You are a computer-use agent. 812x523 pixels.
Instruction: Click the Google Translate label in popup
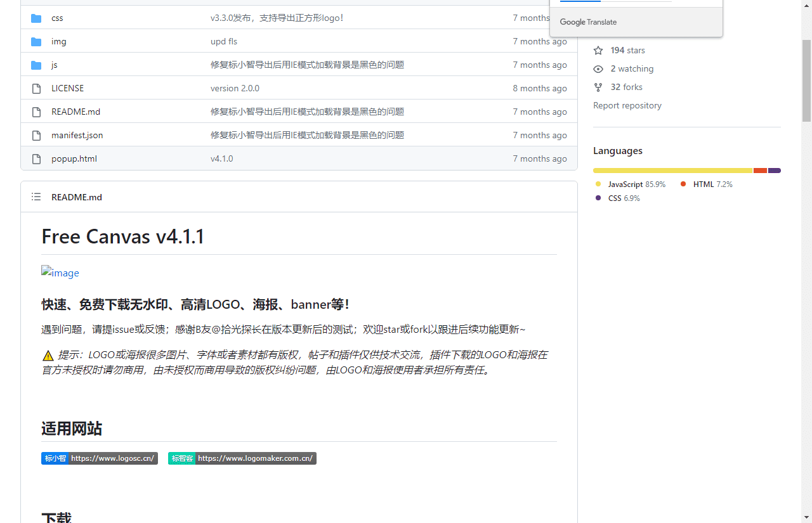point(588,22)
